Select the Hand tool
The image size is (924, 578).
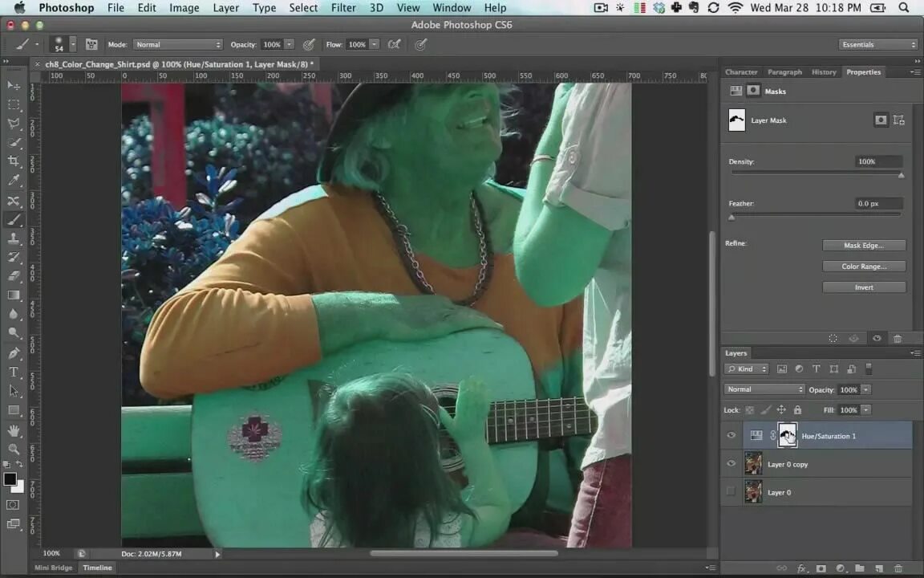tap(14, 430)
